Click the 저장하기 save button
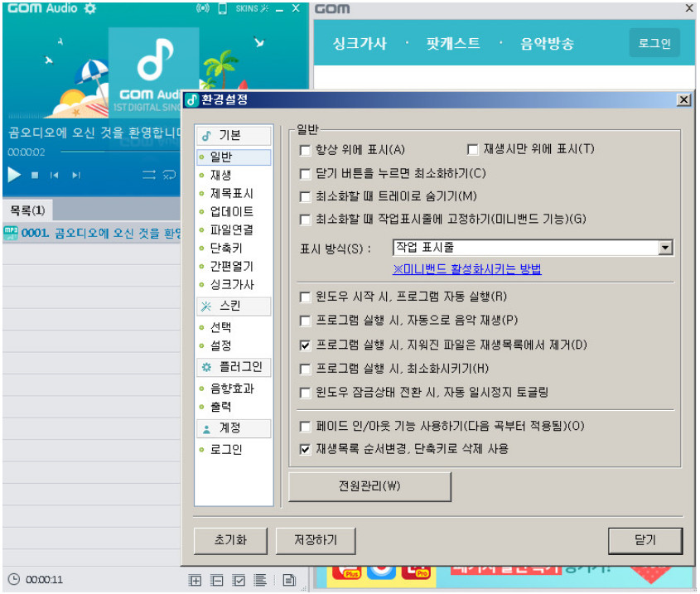Screen dimensions: 700x594 [316, 540]
